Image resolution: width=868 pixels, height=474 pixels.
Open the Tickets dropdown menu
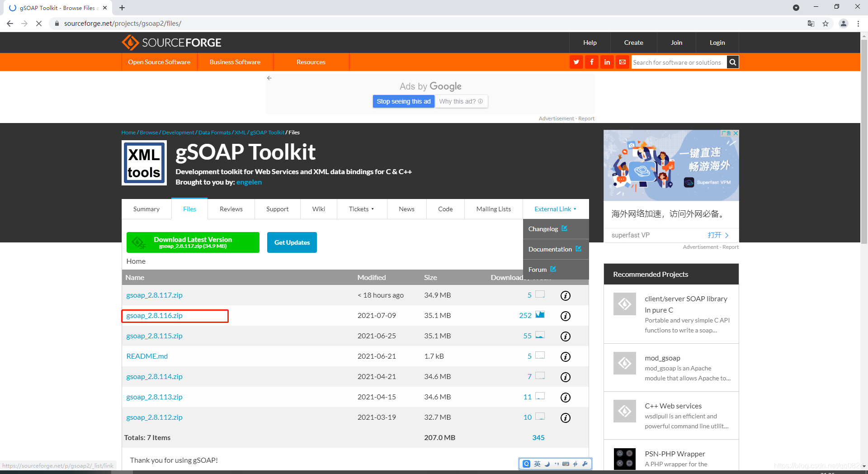361,209
